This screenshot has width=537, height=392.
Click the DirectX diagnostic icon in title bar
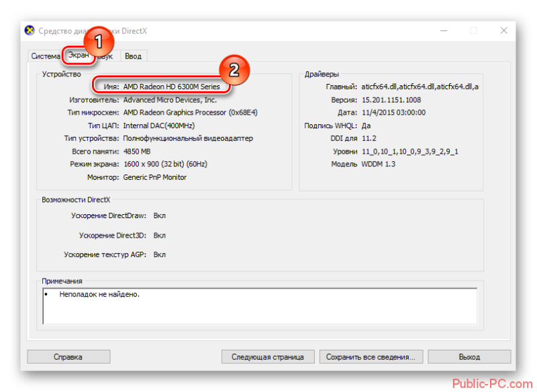(x=30, y=30)
